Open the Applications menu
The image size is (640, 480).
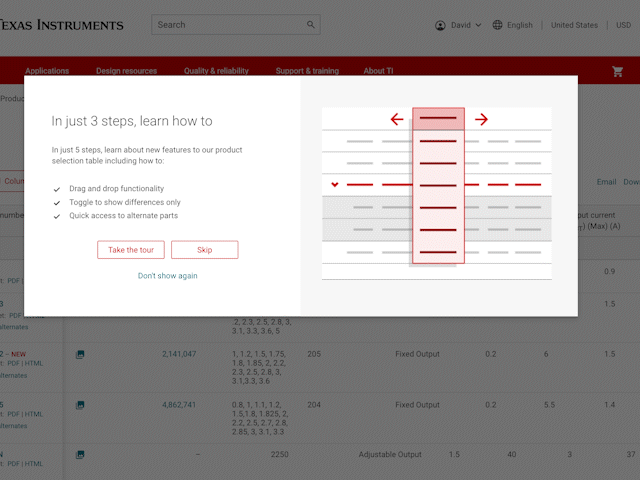[47, 71]
